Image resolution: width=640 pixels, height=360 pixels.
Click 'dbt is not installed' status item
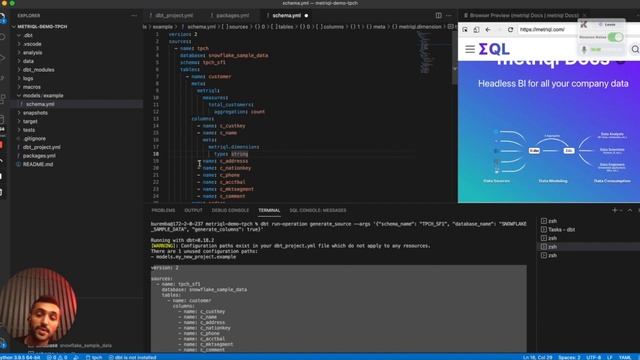[132, 357]
